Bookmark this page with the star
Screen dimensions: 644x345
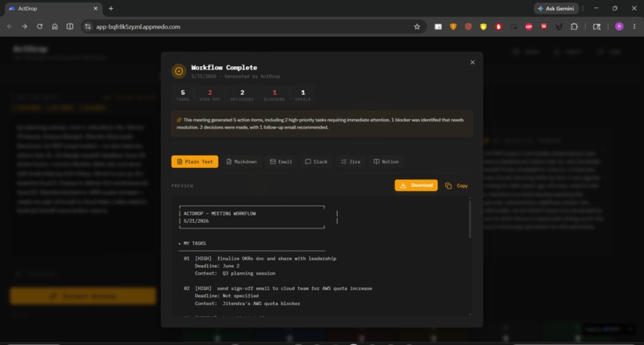(417, 26)
